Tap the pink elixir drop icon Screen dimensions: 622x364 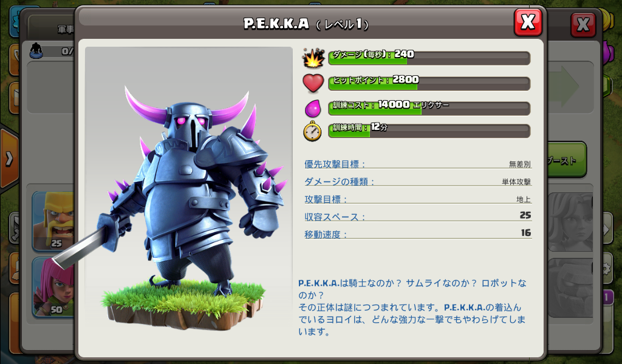pos(313,108)
